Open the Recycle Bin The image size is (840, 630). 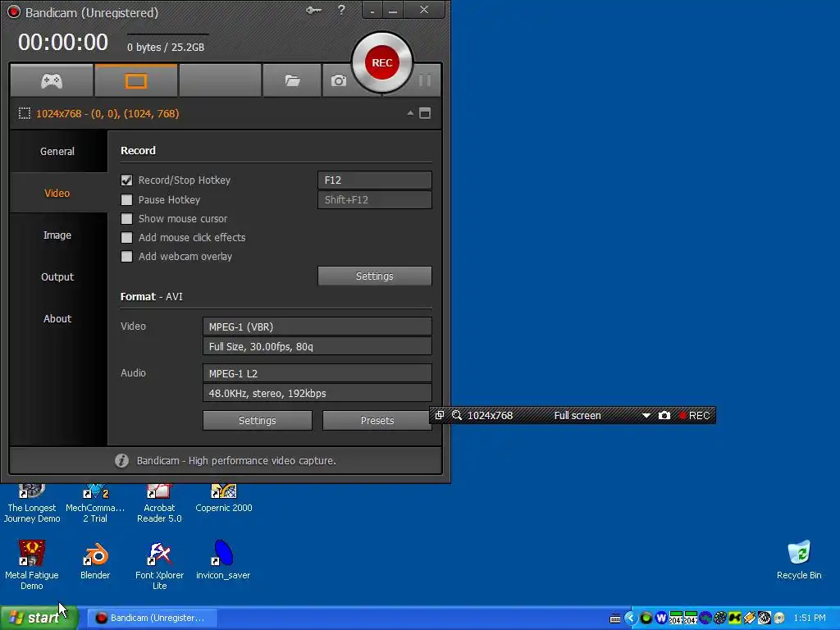(799, 560)
